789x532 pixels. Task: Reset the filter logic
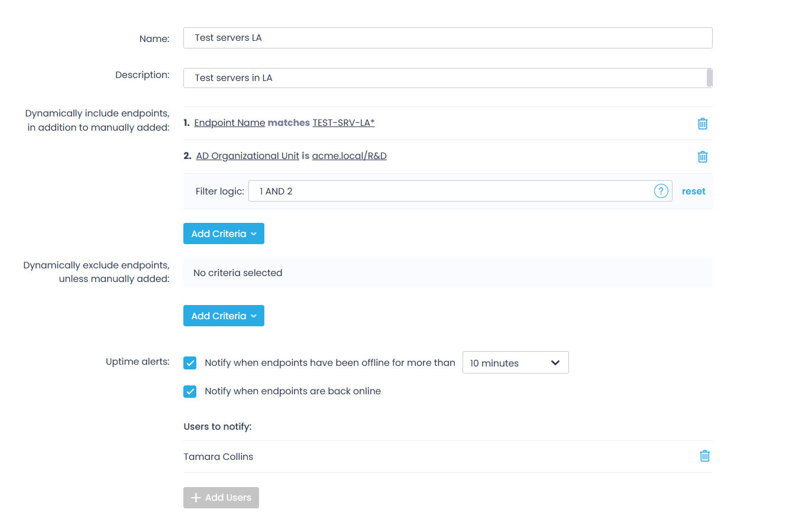[x=693, y=192]
